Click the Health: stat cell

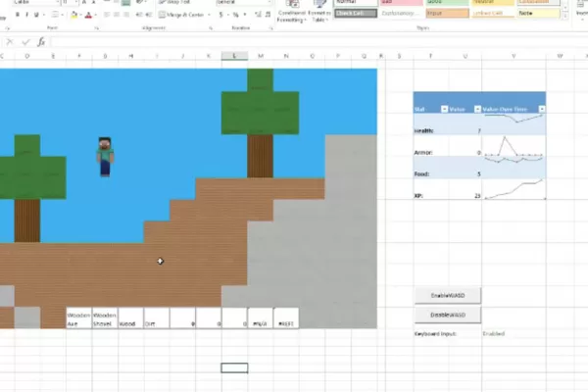tap(431, 124)
